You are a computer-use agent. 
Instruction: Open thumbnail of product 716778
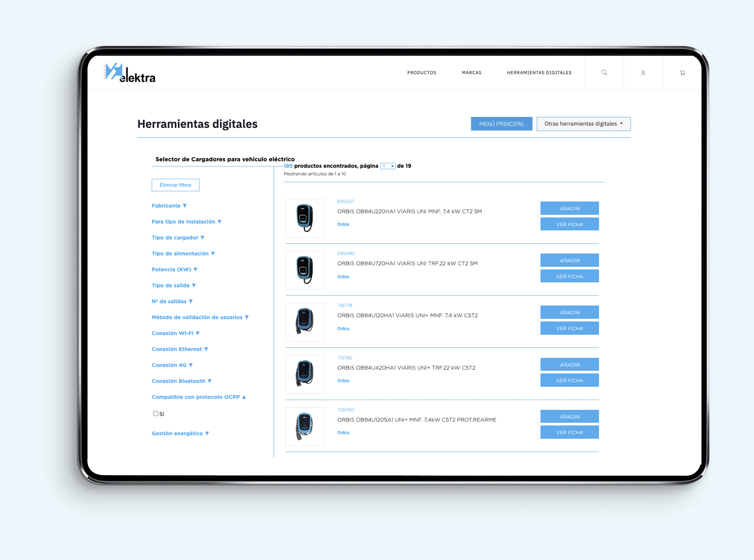pyautogui.click(x=304, y=322)
